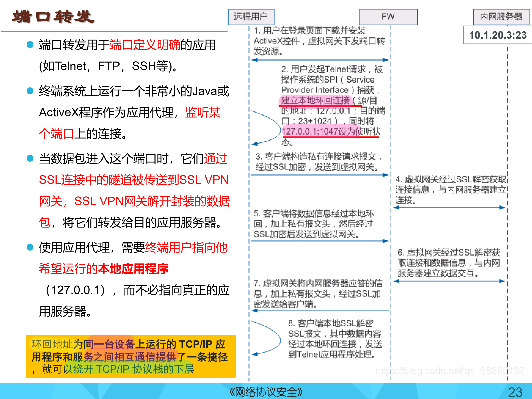Click the 10.1.20.3:23 address label
This screenshot has height=399, width=532.
(x=497, y=35)
